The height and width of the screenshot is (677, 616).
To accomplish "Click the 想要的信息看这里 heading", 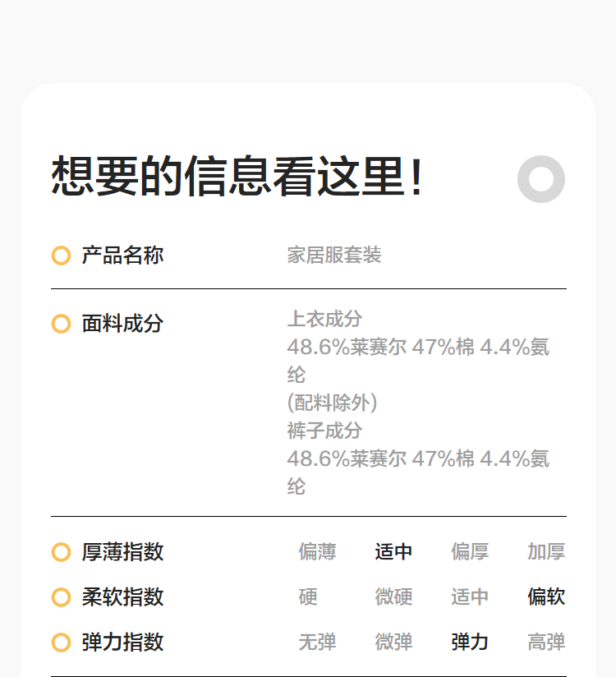I will click(x=238, y=177).
